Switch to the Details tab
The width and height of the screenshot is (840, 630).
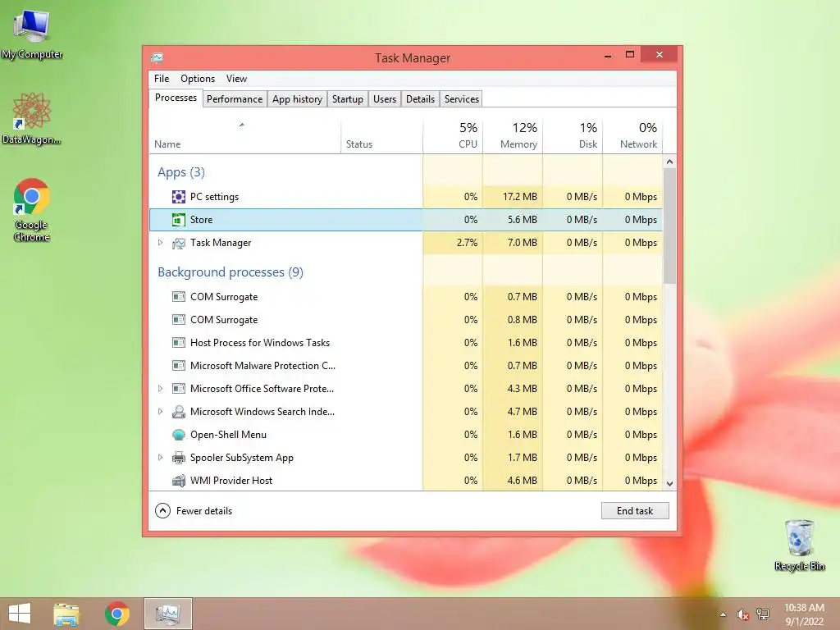click(421, 99)
